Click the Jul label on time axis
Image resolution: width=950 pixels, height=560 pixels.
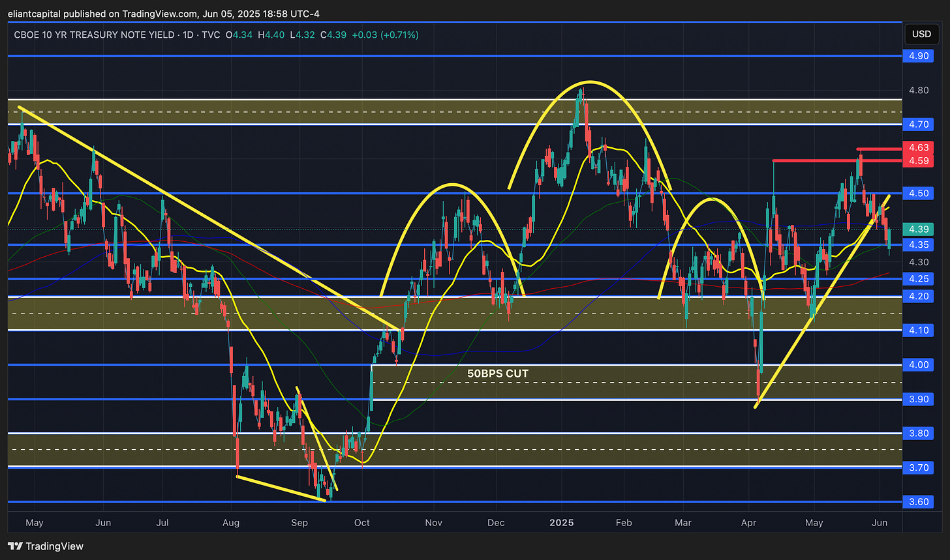point(162,523)
